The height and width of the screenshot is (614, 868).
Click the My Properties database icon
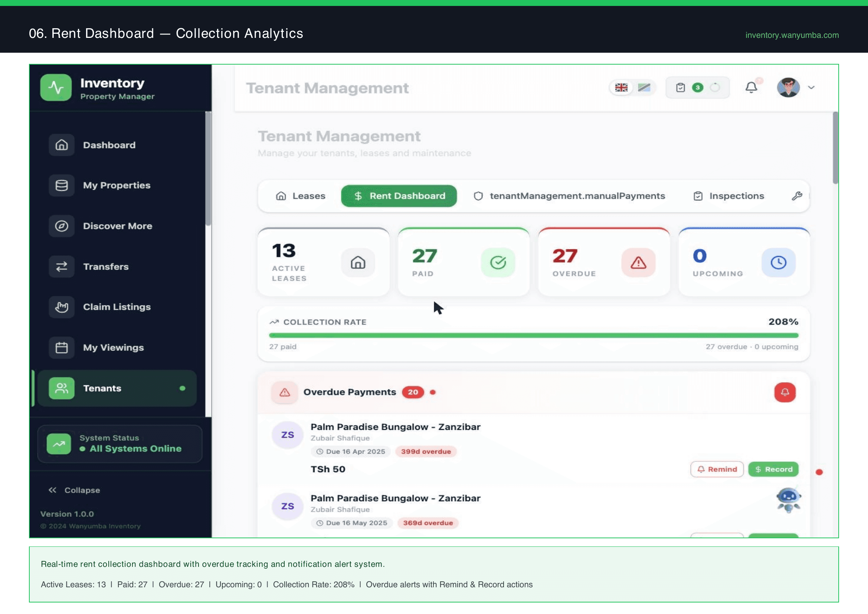coord(62,185)
